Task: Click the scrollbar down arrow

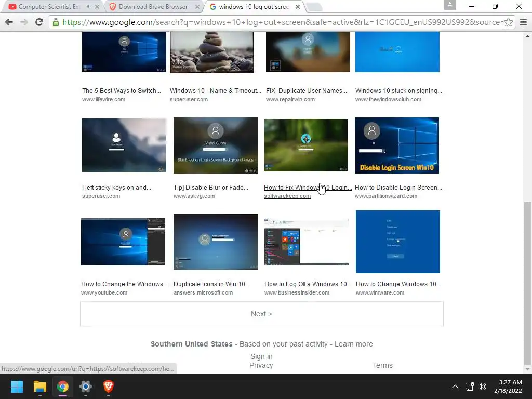Action: point(527,369)
